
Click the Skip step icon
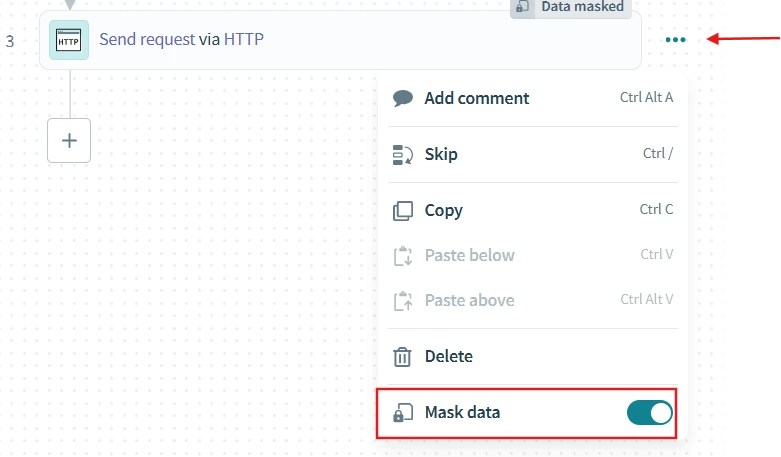coord(403,154)
